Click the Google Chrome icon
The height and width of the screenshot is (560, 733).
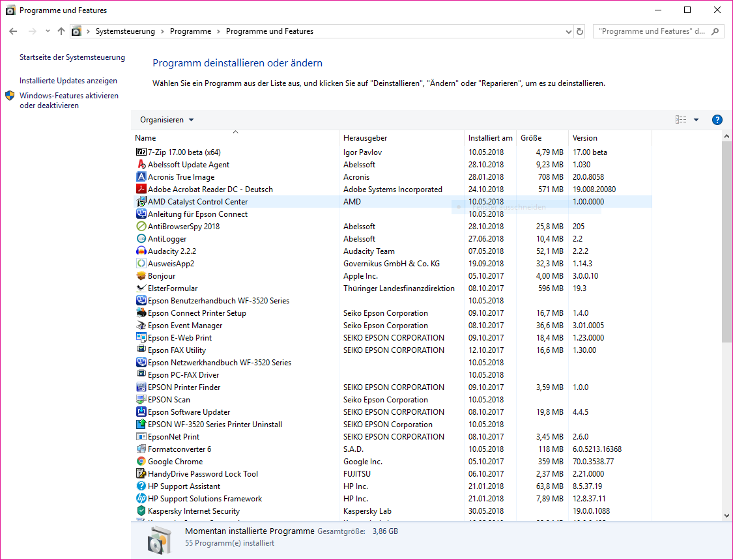click(141, 462)
